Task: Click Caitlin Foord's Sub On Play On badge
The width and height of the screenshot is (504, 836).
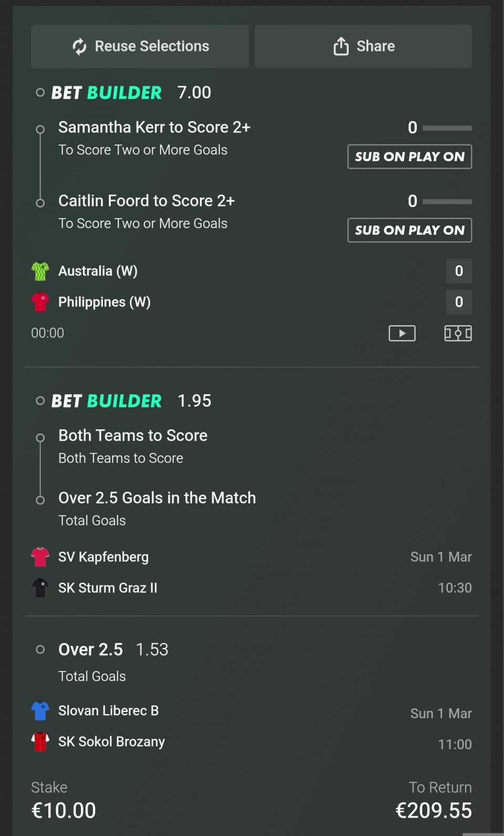Action: (x=409, y=230)
